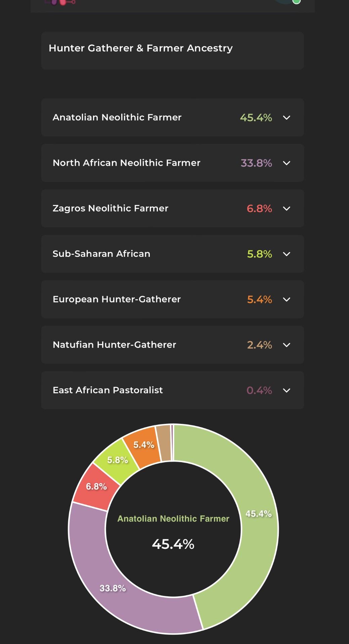This screenshot has width=349, height=644.
Task: Click the Sub-Saharan African row label
Action: tap(101, 254)
